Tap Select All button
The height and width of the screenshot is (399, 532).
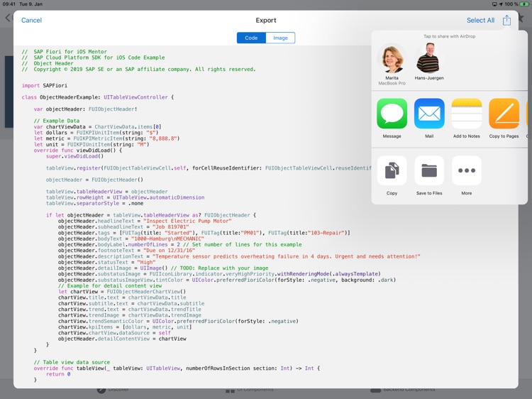(480, 20)
